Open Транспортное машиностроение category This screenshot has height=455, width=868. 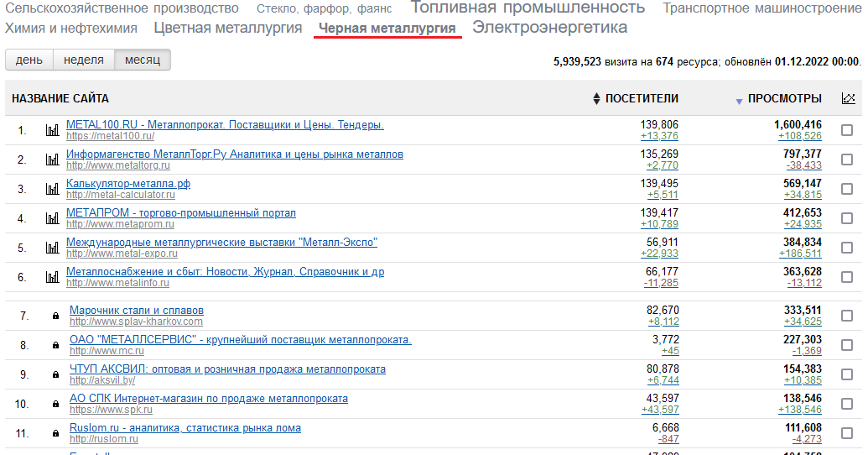click(x=762, y=8)
